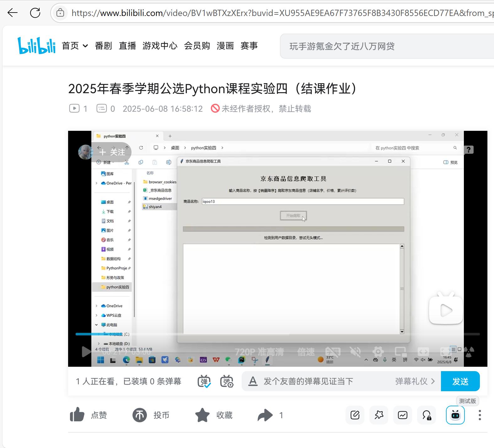Click the upload date 2025-06-08 16:58:12
The image size is (494, 448).
pyautogui.click(x=163, y=109)
